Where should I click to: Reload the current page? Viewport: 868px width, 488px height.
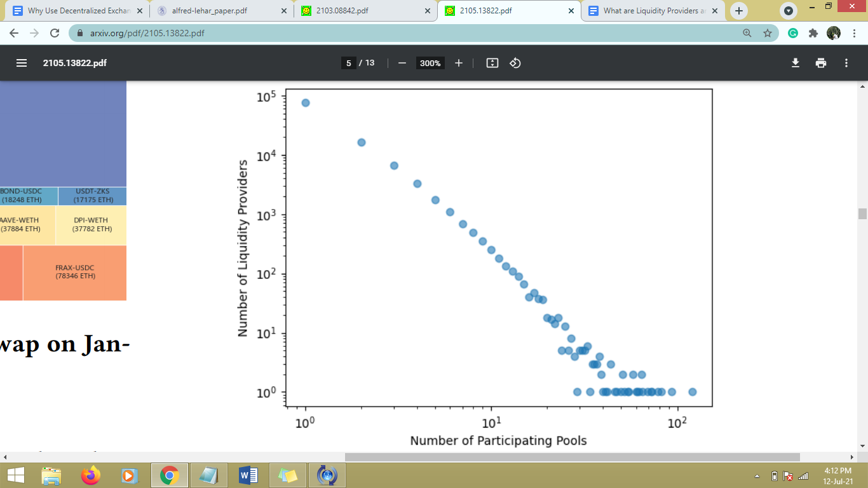55,33
